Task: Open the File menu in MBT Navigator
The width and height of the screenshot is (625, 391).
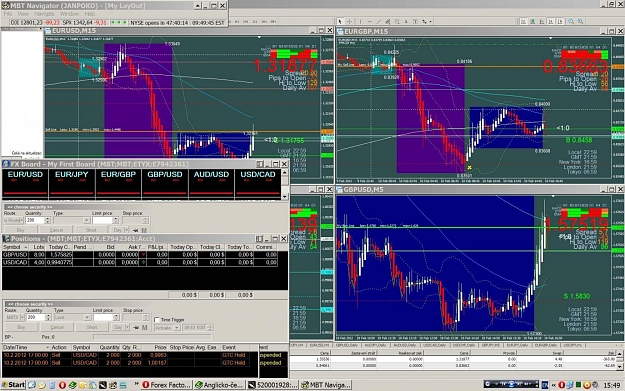Action: point(8,14)
